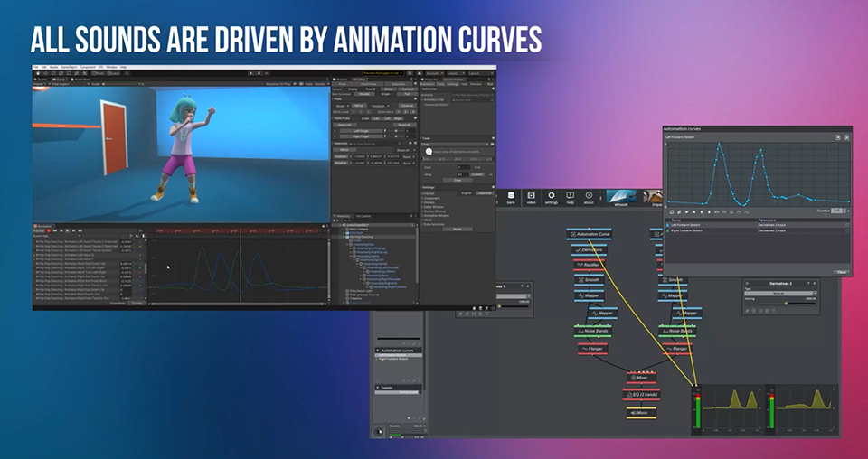Viewport: 868px width, 459px height.
Task: Select Right Forearm Stretch in sidebar list
Action: point(398,359)
